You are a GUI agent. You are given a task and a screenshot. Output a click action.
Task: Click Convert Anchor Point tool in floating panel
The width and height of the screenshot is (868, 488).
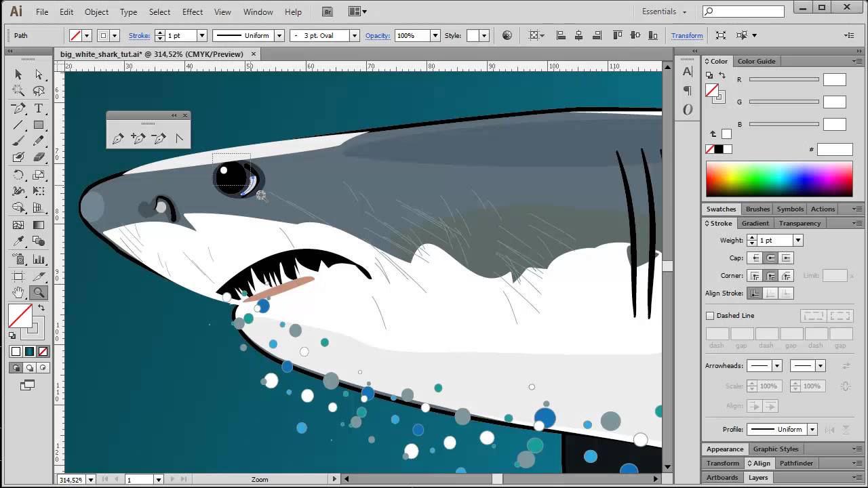179,138
